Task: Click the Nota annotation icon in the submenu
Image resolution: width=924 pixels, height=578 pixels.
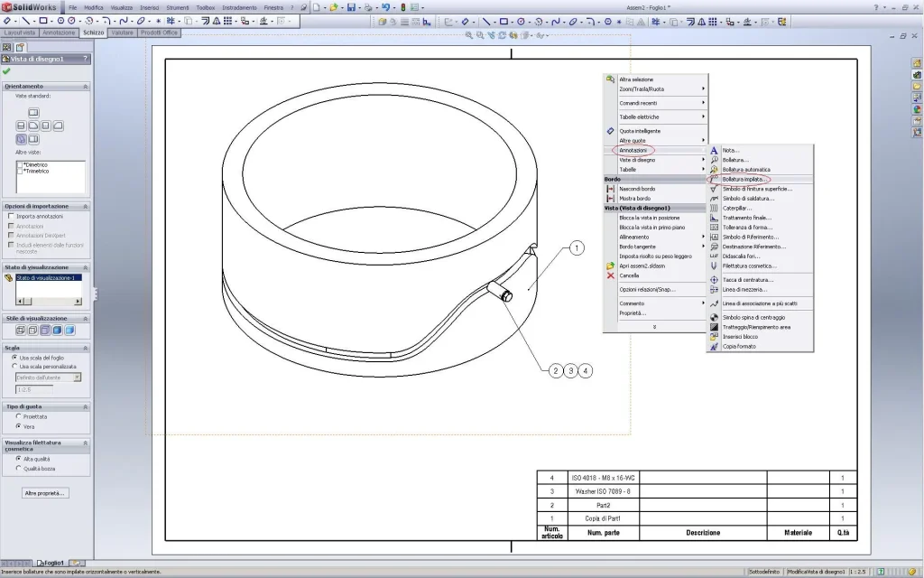Action: [714, 151]
